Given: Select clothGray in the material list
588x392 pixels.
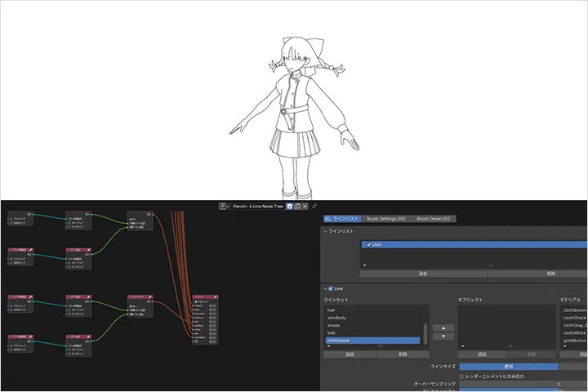Looking at the screenshot, I should (x=574, y=325).
